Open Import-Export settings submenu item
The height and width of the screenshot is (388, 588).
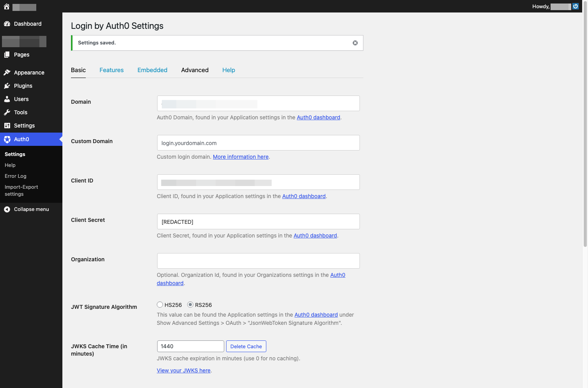pos(21,191)
